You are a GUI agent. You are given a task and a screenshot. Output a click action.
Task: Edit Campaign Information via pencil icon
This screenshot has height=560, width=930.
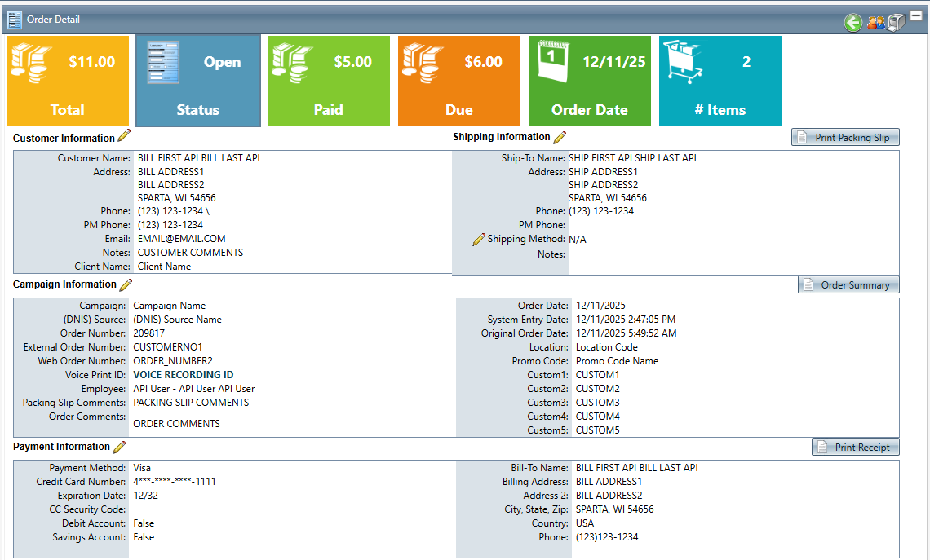click(x=126, y=284)
